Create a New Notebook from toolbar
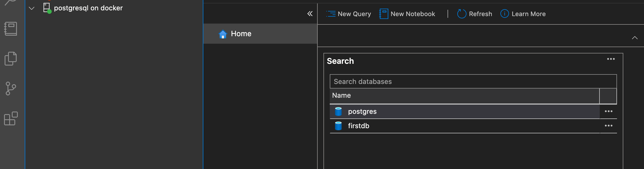Screen dimensions: 644x169 [x=407, y=14]
